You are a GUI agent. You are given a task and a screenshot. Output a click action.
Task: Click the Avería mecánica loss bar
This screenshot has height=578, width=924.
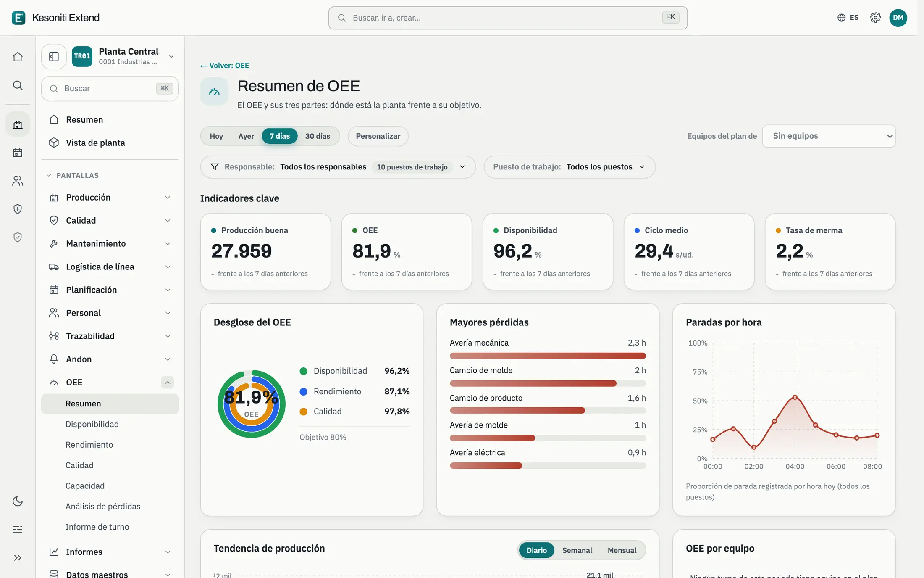tap(548, 356)
